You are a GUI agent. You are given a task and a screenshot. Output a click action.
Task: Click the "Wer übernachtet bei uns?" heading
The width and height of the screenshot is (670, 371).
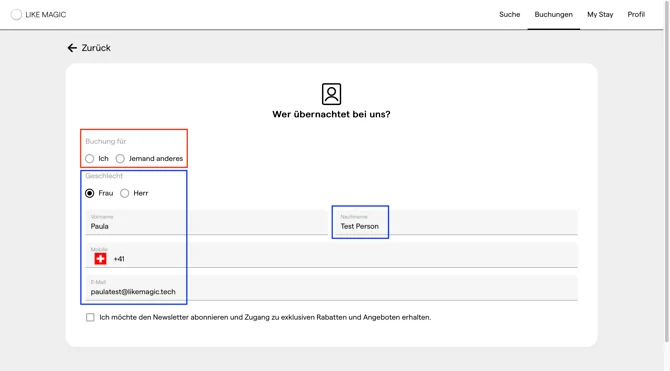pos(331,114)
